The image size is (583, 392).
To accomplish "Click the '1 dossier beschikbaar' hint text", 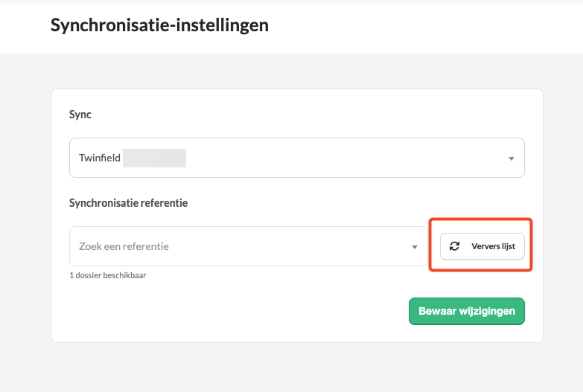I will 108,275.
